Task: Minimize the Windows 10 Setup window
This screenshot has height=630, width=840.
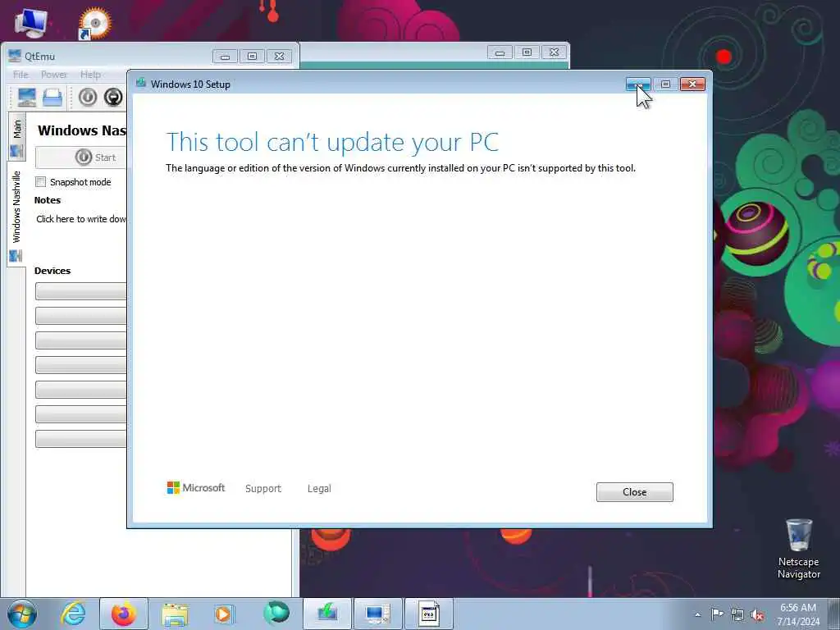Action: coord(638,84)
